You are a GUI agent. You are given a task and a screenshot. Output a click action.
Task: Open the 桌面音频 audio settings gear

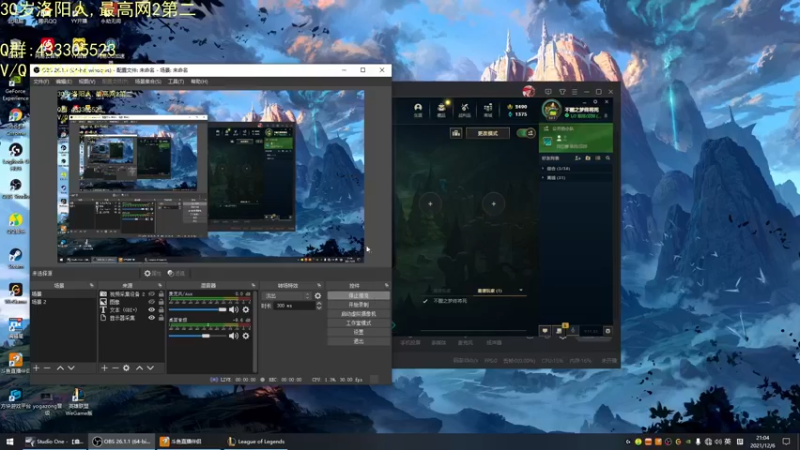(x=246, y=336)
